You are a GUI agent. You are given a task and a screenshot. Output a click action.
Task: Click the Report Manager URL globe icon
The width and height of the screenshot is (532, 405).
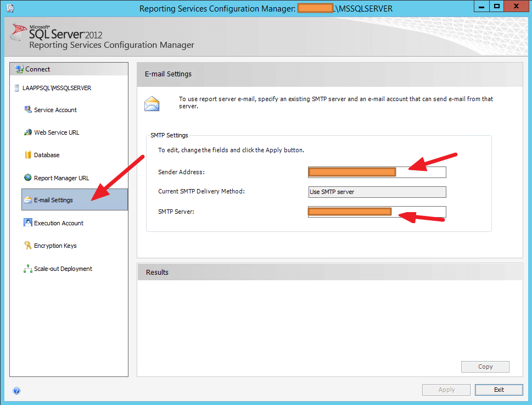pyautogui.click(x=28, y=177)
